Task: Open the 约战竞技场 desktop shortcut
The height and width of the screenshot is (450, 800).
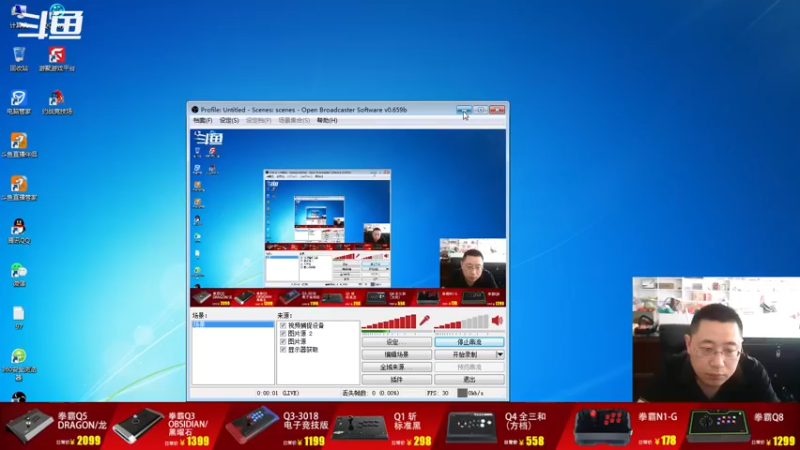Action: (x=57, y=102)
